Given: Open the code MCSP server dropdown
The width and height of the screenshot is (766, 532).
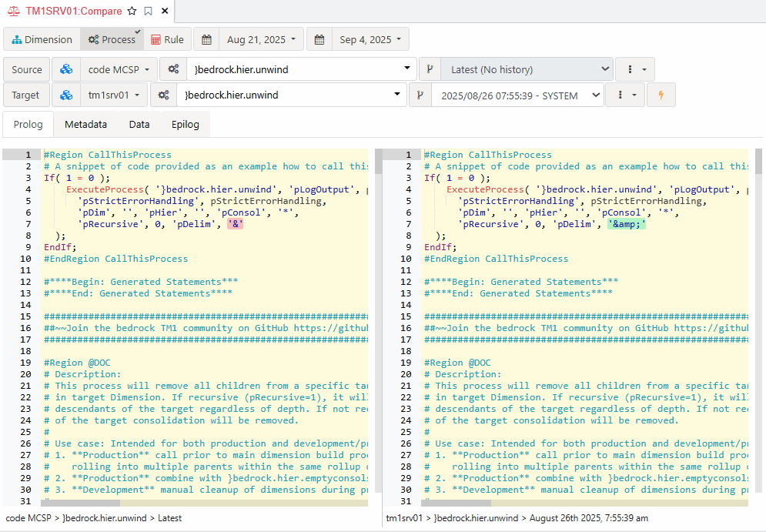Looking at the screenshot, I should pyautogui.click(x=119, y=69).
